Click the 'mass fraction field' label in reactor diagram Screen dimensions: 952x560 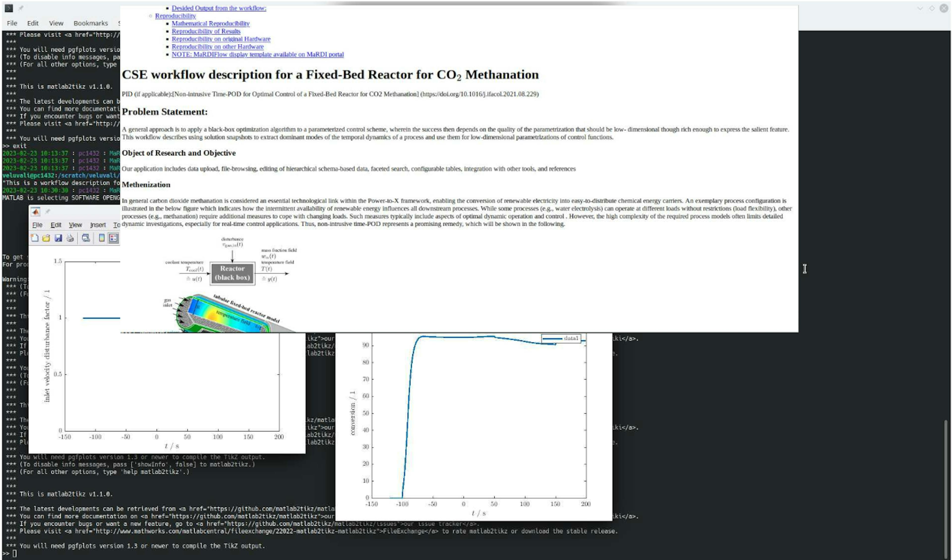279,250
